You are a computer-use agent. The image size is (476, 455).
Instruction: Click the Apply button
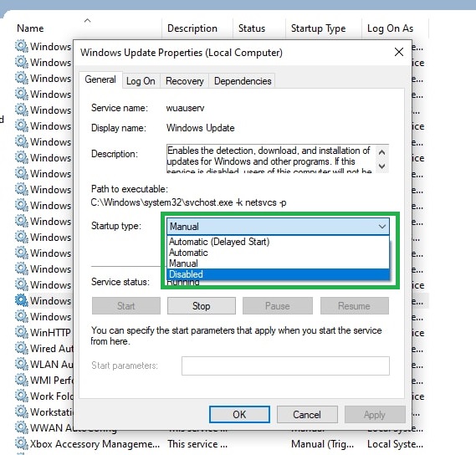point(375,414)
